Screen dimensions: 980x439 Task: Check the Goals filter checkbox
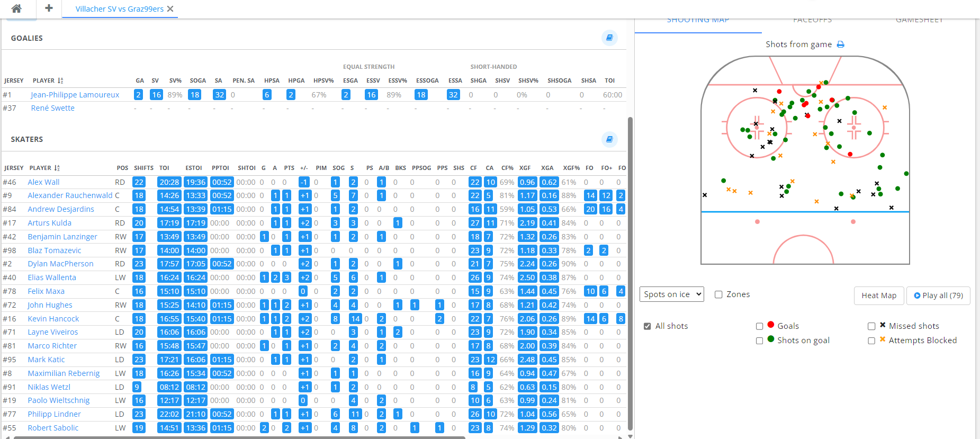coord(759,326)
